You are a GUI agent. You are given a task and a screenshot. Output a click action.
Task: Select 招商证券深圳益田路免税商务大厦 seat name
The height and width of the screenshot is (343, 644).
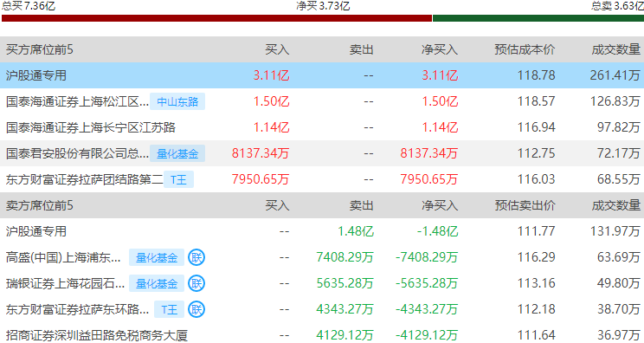[x=97, y=335]
